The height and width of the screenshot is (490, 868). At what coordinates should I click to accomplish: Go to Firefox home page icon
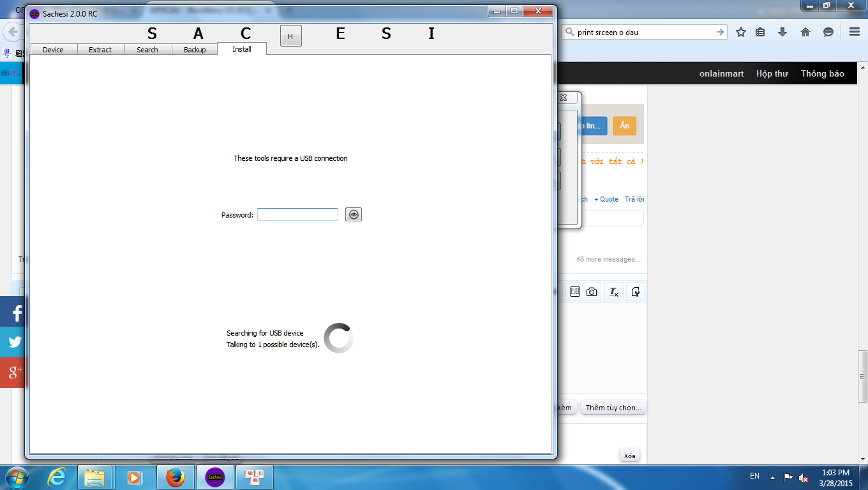pos(805,32)
